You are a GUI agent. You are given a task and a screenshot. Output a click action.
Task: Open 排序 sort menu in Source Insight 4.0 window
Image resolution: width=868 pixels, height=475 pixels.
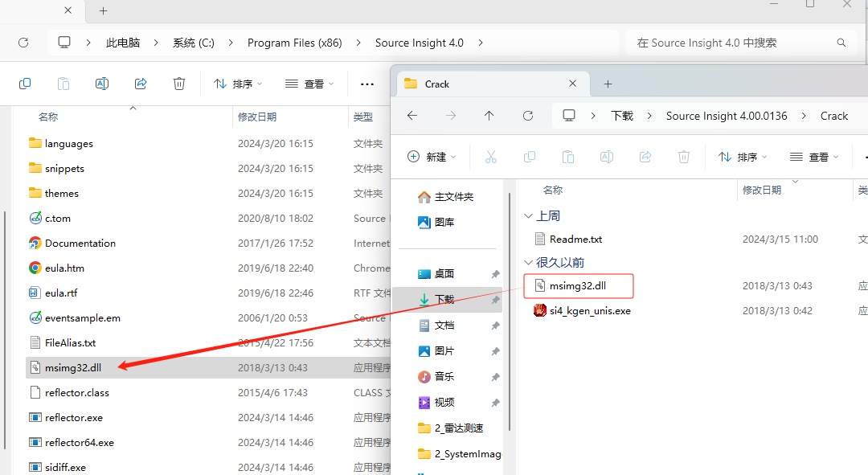[x=238, y=84]
